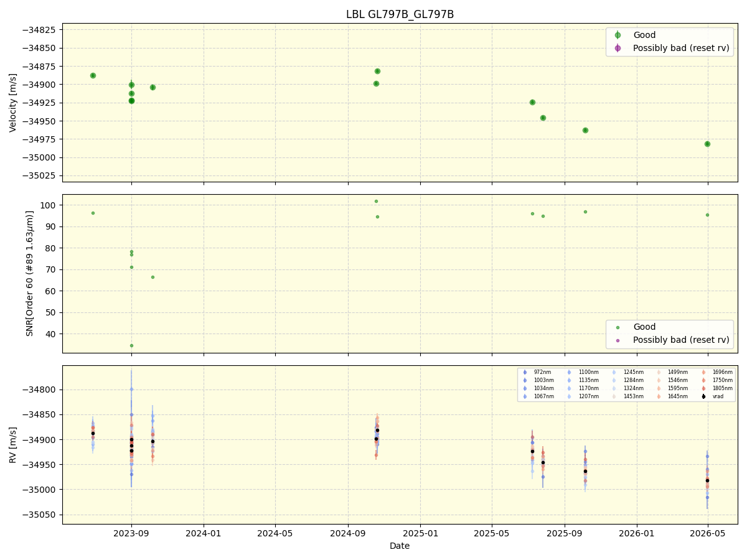Screen dimensions: 747x560
Task: Select the 1750nm legend entry
Action: tap(717, 380)
